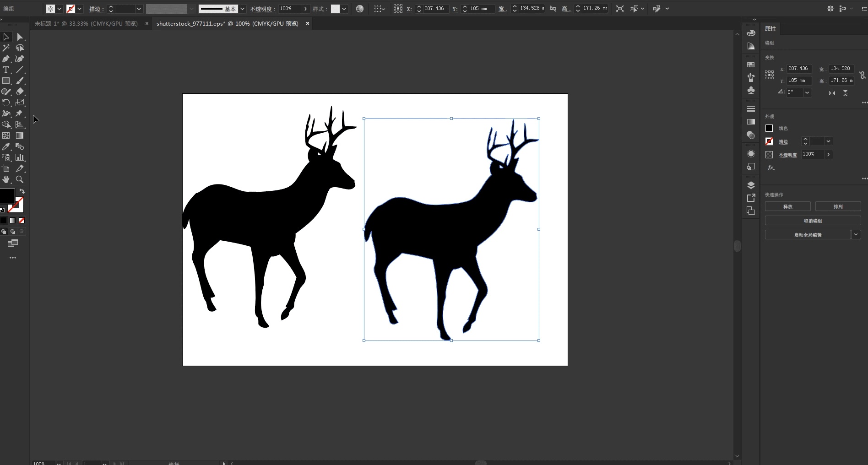Viewport: 868px width, 465px height.
Task: Select the Rectangle tool
Action: (6, 81)
